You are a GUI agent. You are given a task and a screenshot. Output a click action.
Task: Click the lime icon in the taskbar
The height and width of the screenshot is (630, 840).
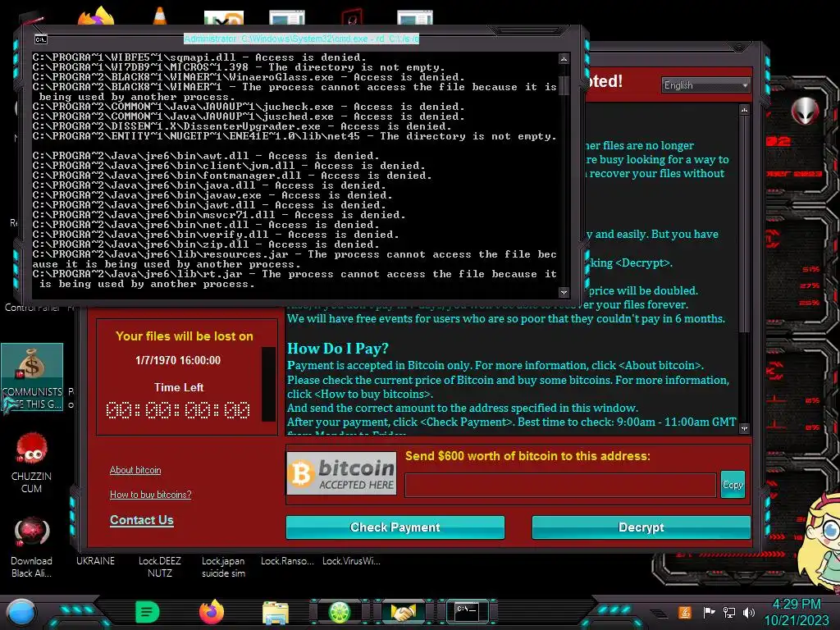[340, 612]
